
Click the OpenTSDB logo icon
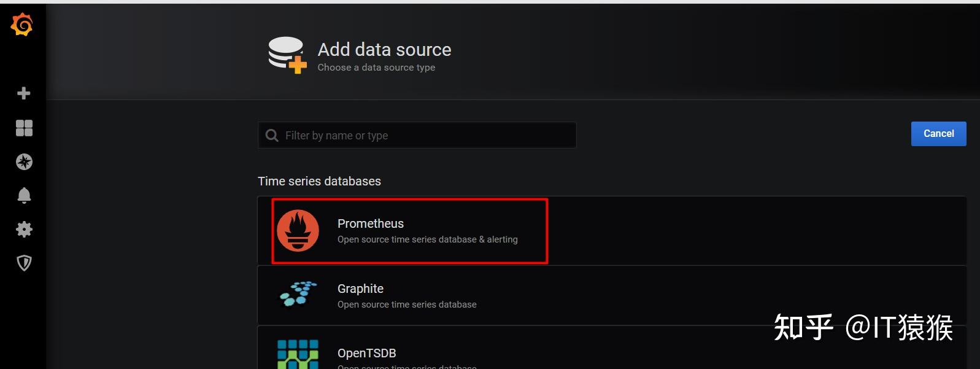(x=298, y=354)
